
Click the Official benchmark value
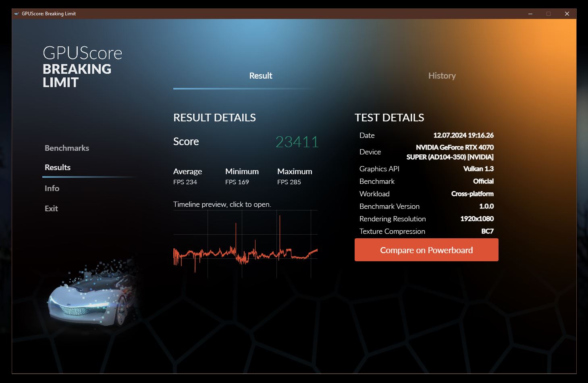[483, 181]
